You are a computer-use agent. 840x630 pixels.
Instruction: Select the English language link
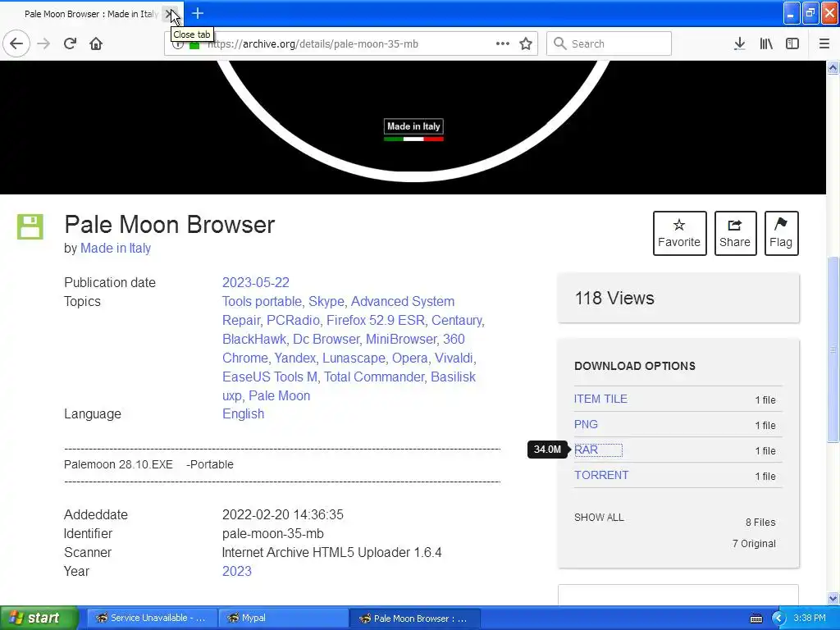(243, 413)
